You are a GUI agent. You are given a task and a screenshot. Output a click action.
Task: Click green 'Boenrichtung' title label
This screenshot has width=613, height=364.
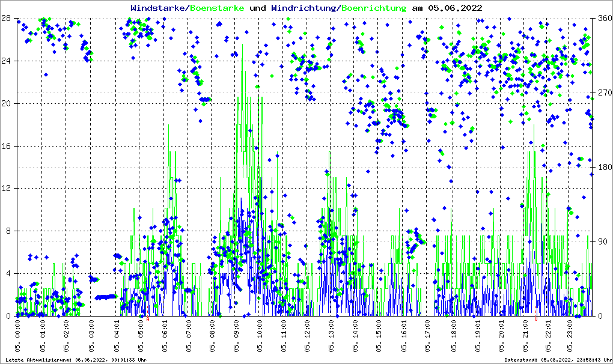[374, 8]
